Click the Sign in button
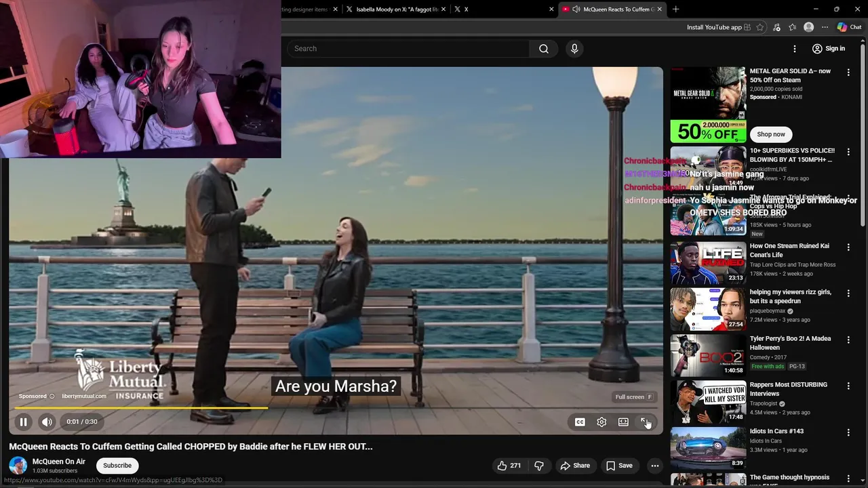 click(829, 49)
